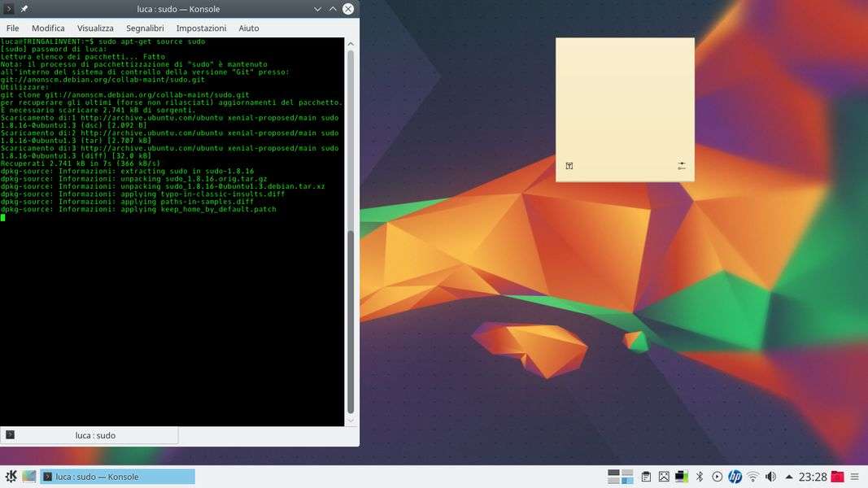
Task: Open the Wi-Fi network tray icon
Action: [752, 477]
